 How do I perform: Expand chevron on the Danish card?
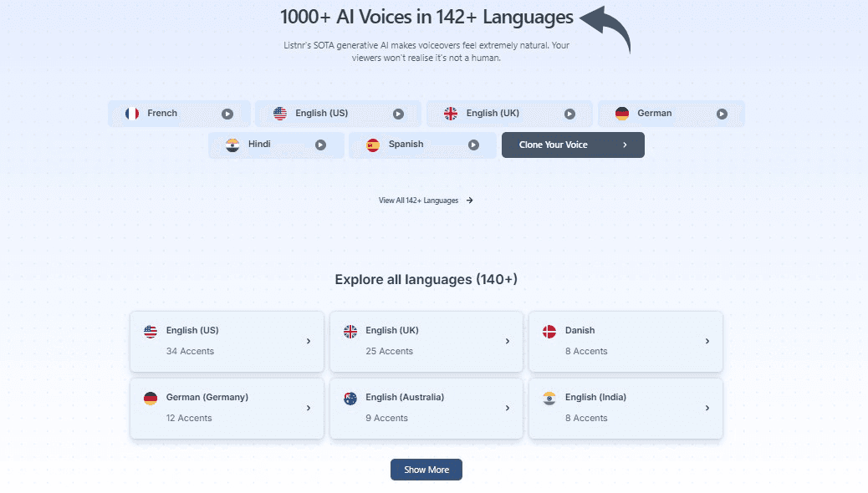(x=707, y=342)
